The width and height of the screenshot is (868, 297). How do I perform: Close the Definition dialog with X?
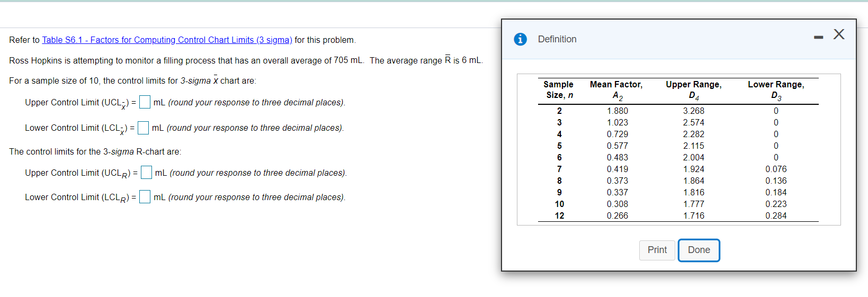click(839, 34)
